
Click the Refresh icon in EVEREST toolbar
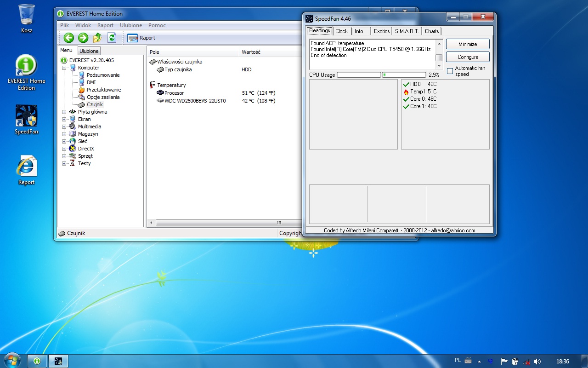[x=112, y=38]
